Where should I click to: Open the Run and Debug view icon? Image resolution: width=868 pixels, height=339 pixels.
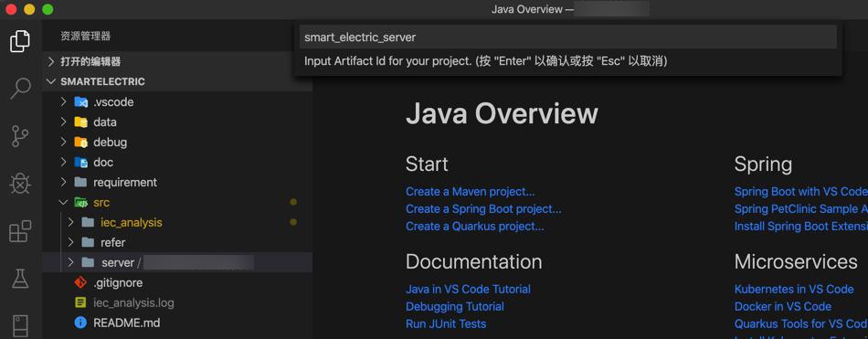coord(20,184)
